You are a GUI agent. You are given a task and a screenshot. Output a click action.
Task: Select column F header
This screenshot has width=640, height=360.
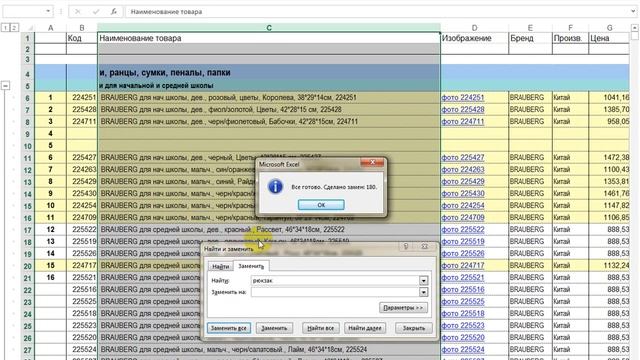(570, 28)
